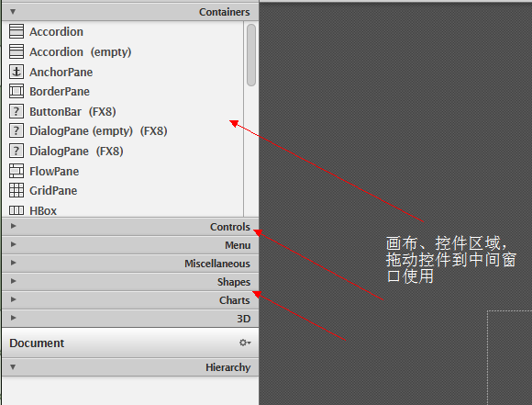The image size is (532, 405).
Task: Click the Accordion (empty) icon
Action: (17, 51)
